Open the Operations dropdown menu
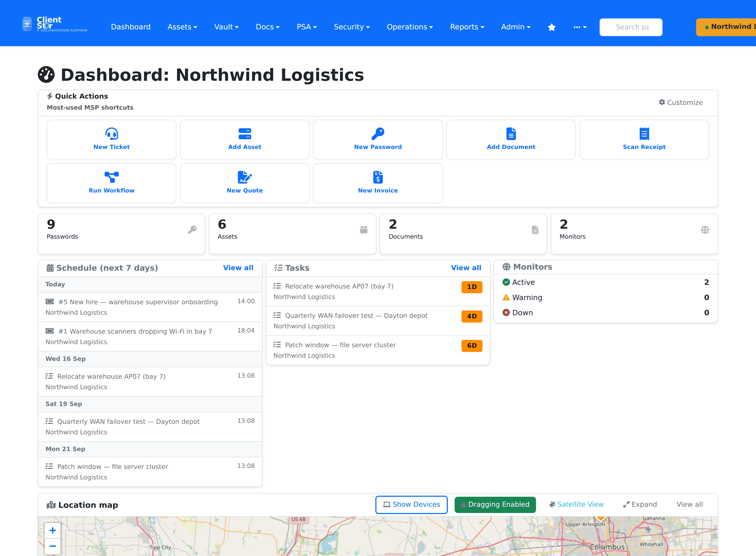 pos(410,27)
